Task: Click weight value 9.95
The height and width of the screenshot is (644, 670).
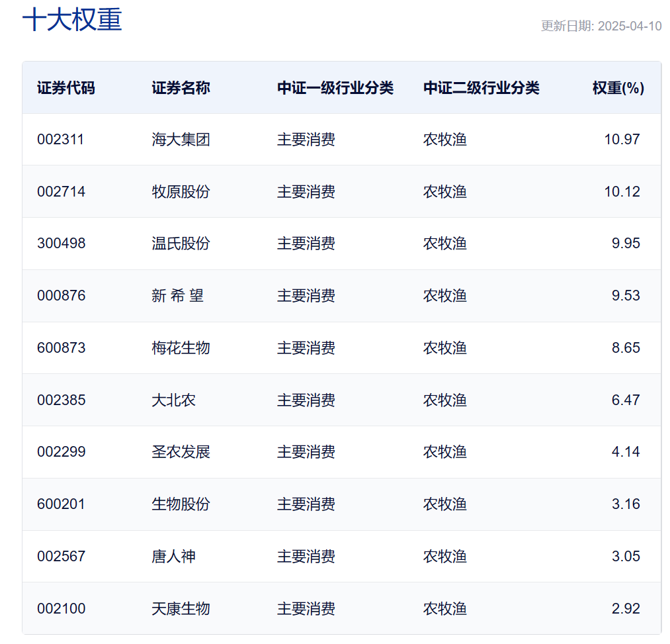Action: click(x=626, y=244)
